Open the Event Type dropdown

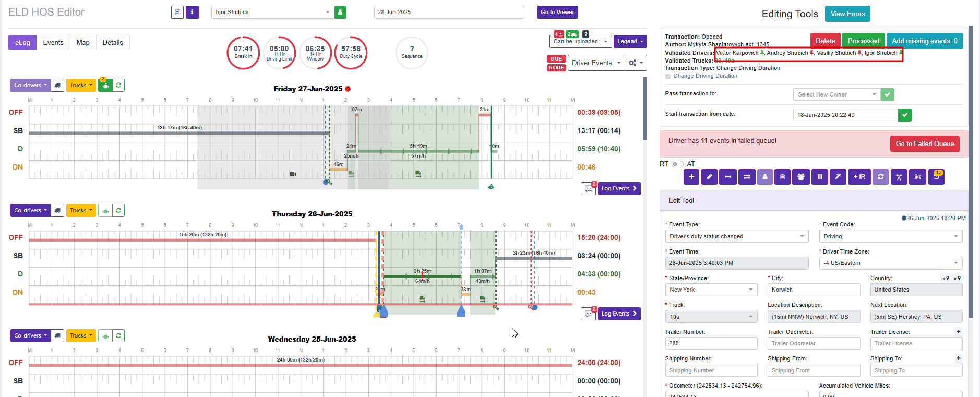[x=737, y=236]
